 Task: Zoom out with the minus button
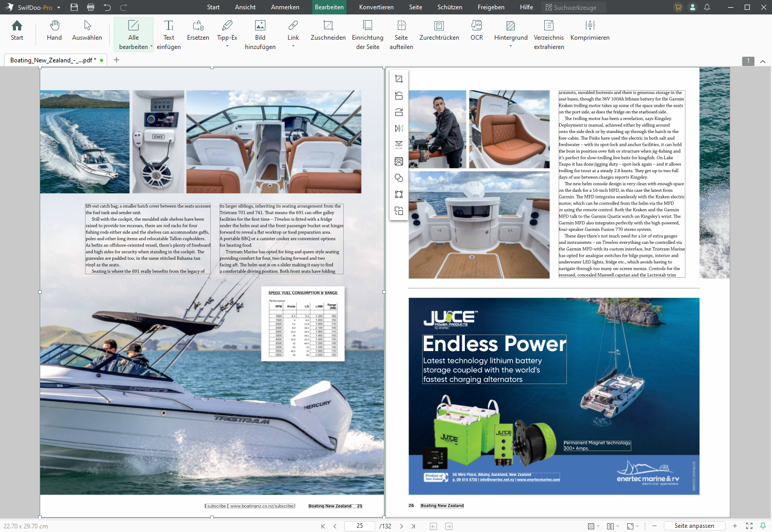pyautogui.click(x=654, y=526)
